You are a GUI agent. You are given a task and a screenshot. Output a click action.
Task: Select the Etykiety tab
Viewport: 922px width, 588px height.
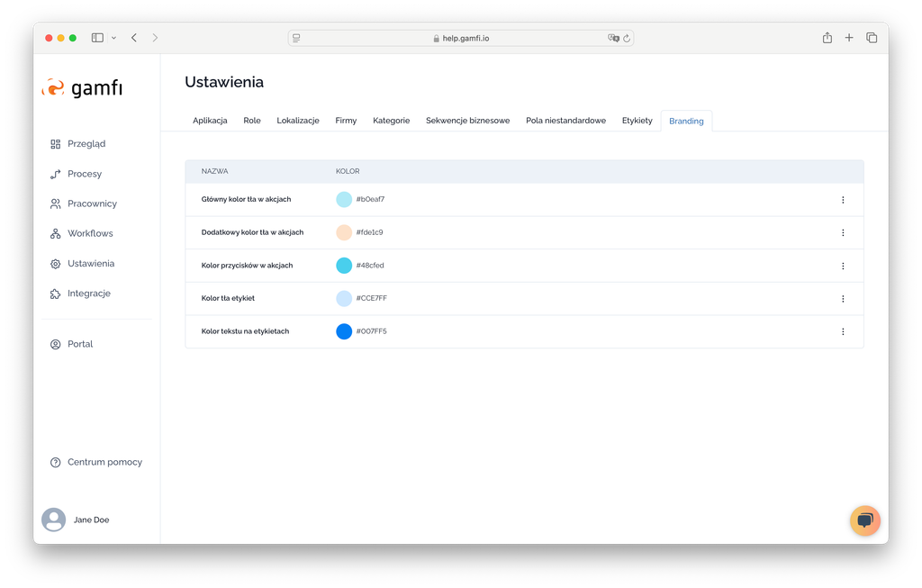click(x=637, y=121)
